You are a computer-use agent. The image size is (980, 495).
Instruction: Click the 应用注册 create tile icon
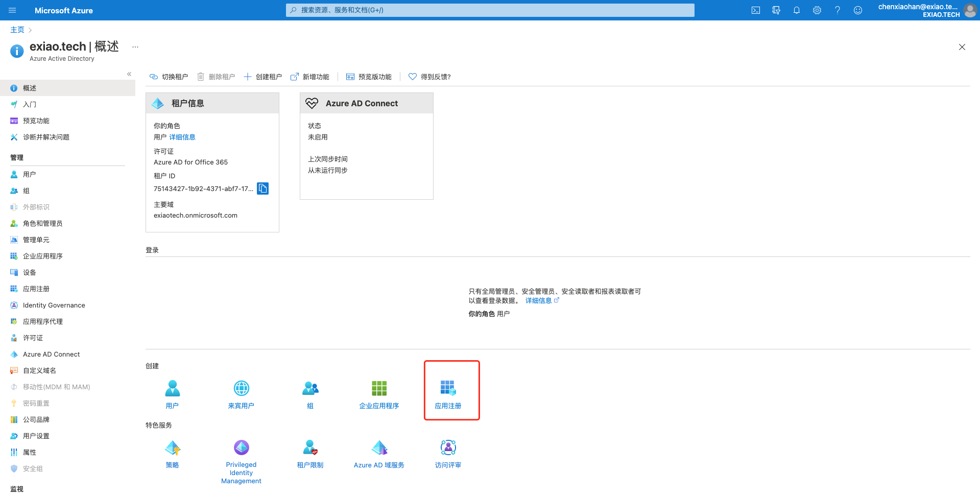[x=448, y=388]
